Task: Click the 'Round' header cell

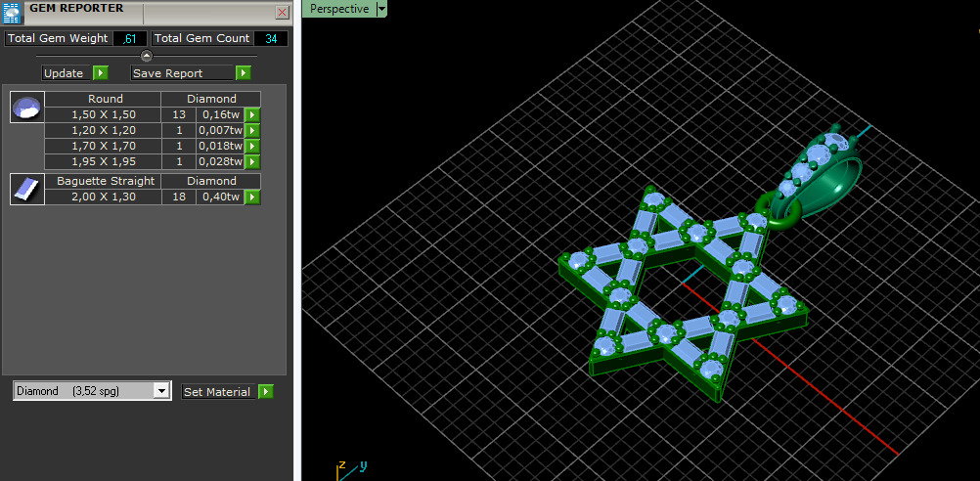Action: click(103, 99)
